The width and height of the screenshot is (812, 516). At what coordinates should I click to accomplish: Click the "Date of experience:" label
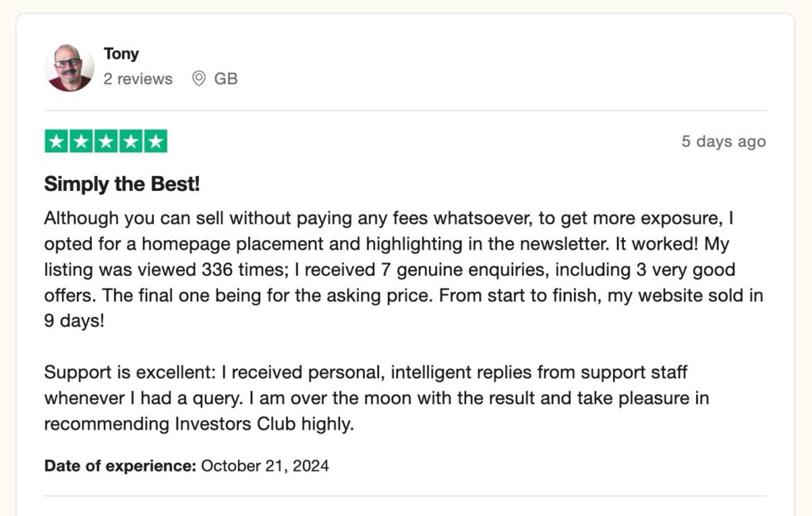pyautogui.click(x=120, y=466)
